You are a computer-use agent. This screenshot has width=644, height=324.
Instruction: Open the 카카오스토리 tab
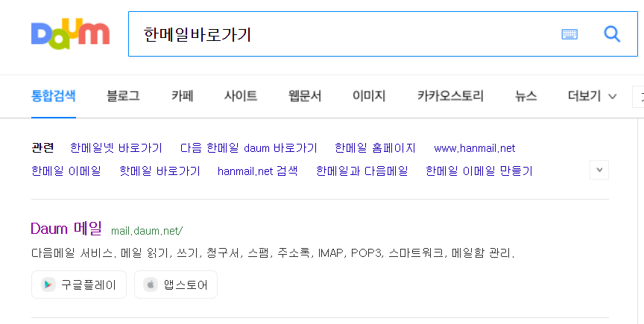[450, 96]
